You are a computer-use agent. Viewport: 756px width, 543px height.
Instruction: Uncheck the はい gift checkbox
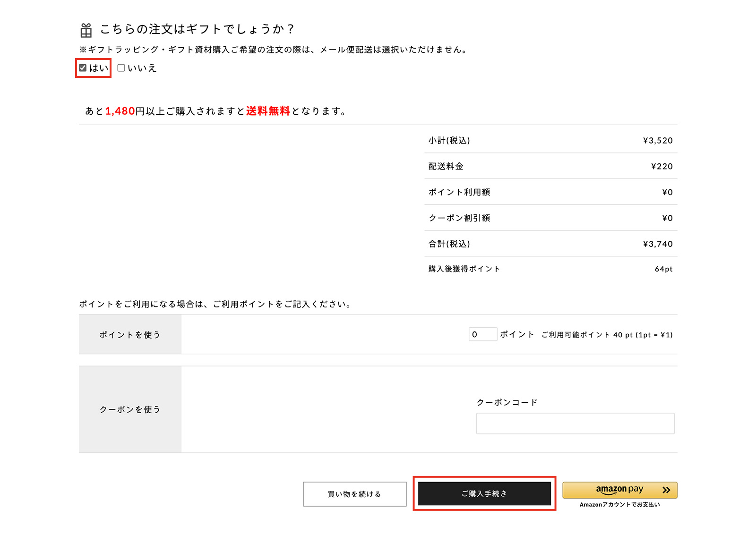point(83,68)
